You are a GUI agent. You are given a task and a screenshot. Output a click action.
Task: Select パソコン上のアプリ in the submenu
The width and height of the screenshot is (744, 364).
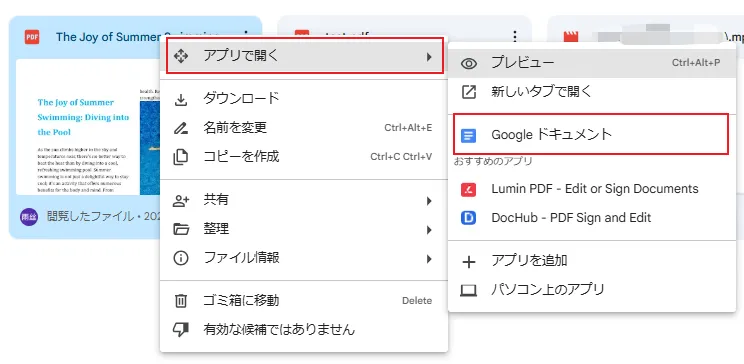tap(592, 289)
